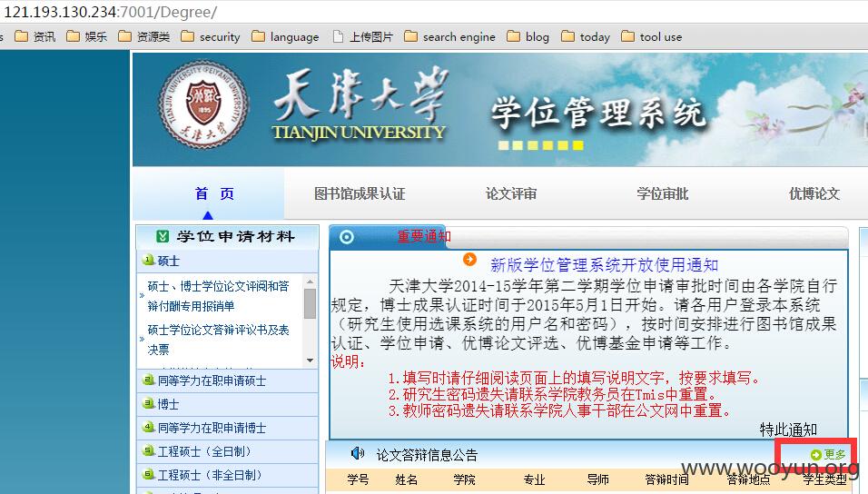Open the 学位审批 tab
The width and height of the screenshot is (868, 494).
pos(662,193)
